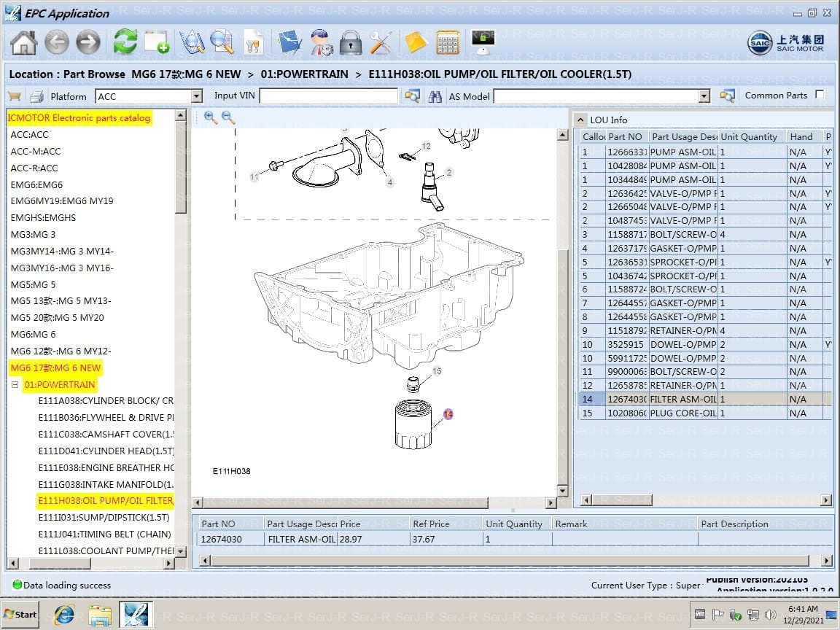The width and height of the screenshot is (840, 630).
Task: Select ACC:ACC in the catalog tree
Action: (x=29, y=134)
